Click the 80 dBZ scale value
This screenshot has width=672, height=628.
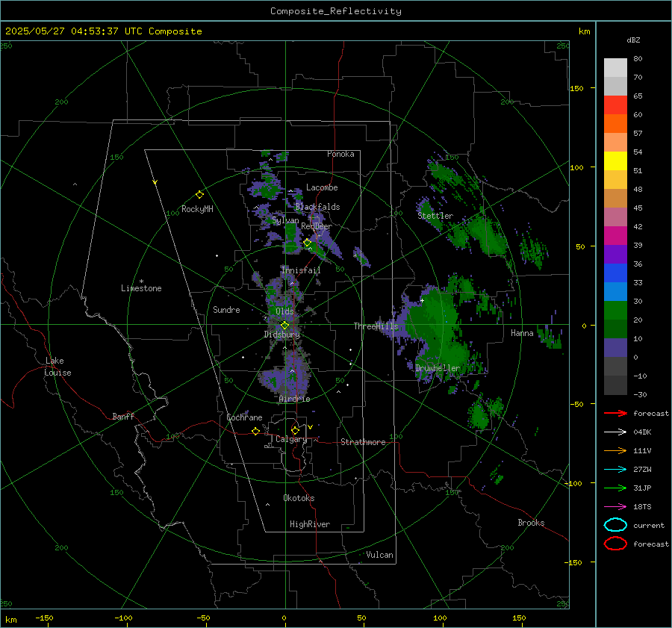coord(638,58)
